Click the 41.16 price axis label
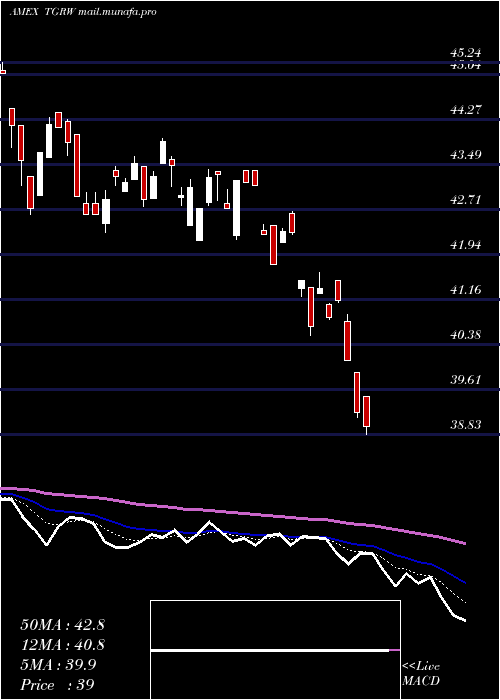 (x=465, y=289)
